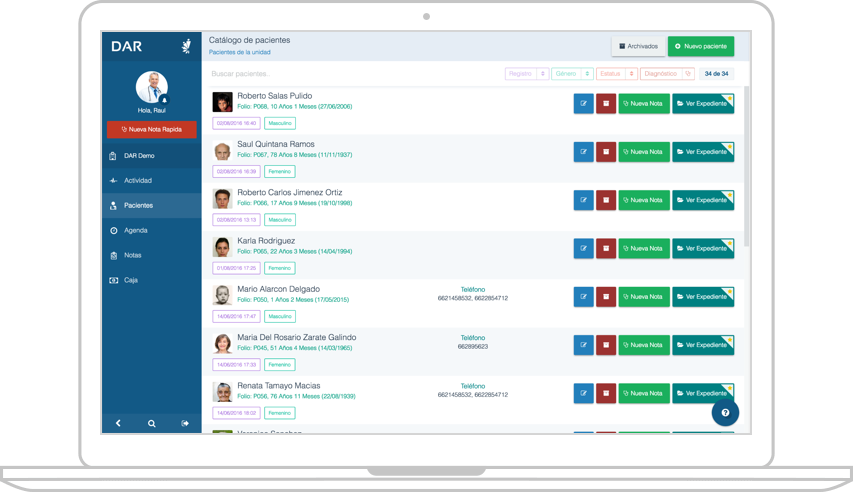Viewport: 853px width, 492px height.
Task: Open the blue help question mark button
Action: point(725,412)
